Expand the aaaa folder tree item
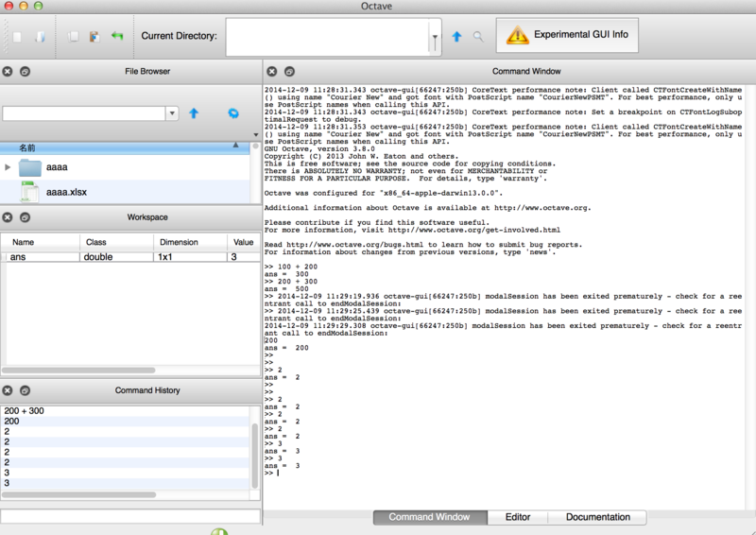 [x=8, y=167]
